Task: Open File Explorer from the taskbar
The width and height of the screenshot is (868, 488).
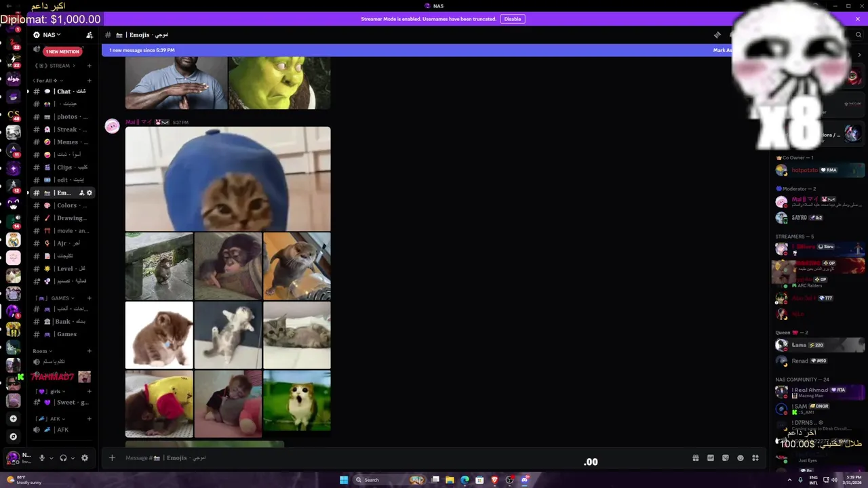Action: [x=450, y=480]
